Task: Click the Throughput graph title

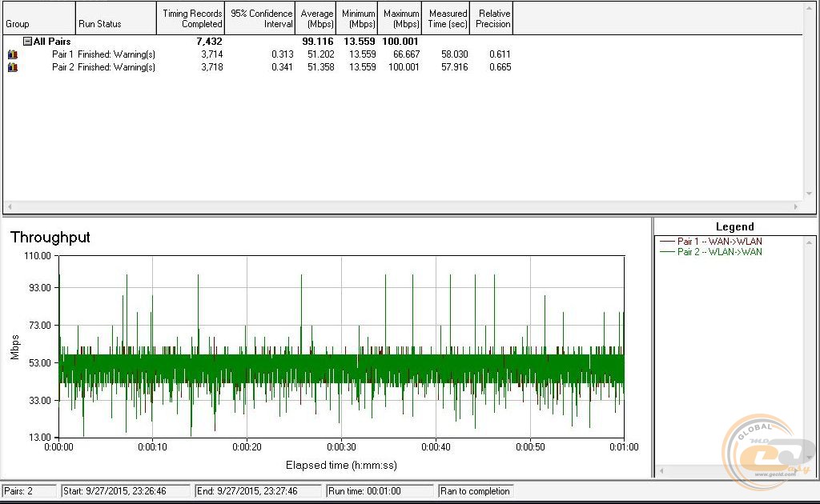Action: [50, 238]
